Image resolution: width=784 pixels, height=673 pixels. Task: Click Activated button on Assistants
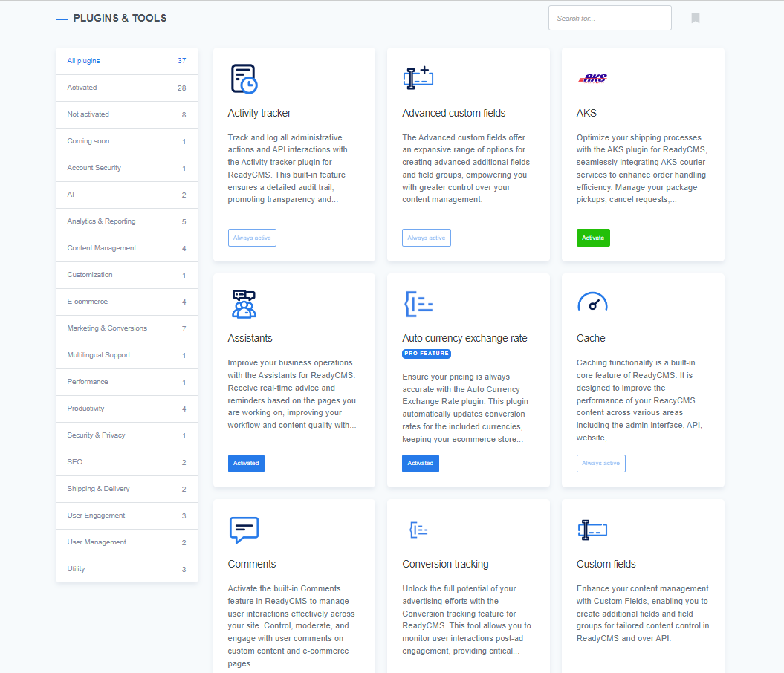click(x=246, y=464)
